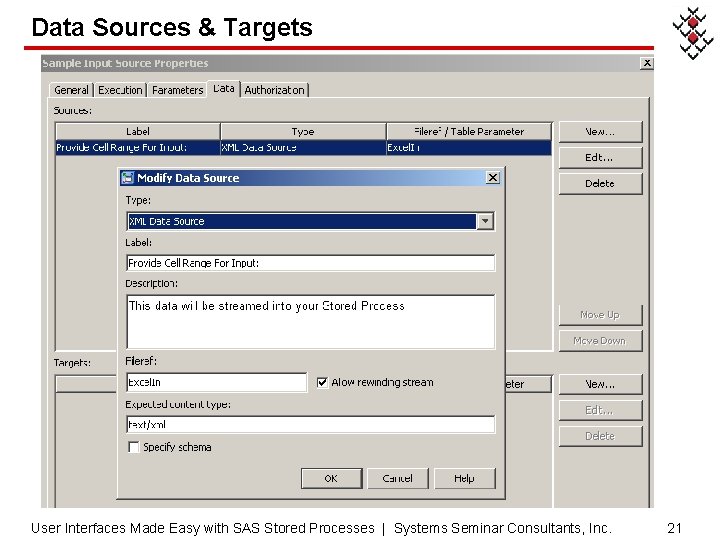Click Delete button next to Targets list
720x540 pixels.
pos(600,436)
